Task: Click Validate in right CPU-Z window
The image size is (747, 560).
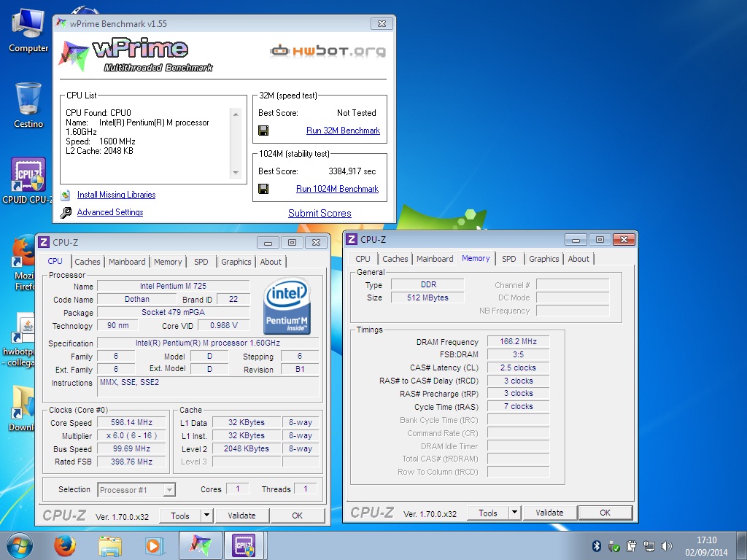Action: tap(549, 513)
